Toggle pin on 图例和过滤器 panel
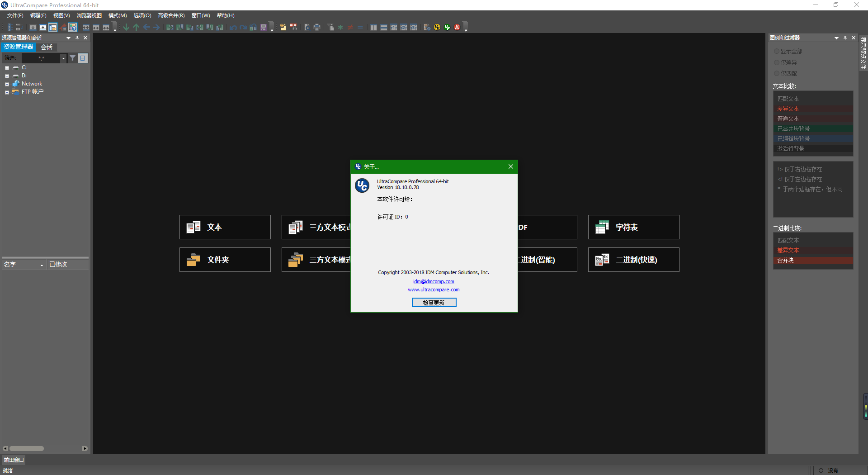 [x=845, y=38]
